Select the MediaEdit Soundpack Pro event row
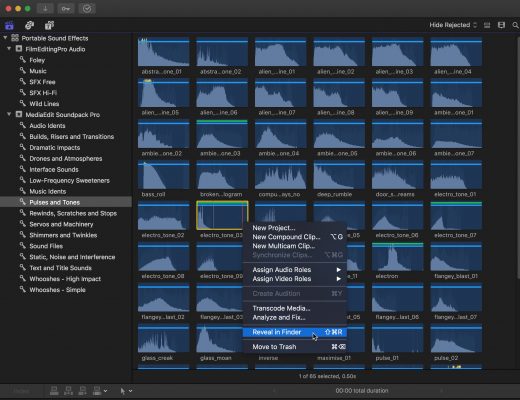The height and width of the screenshot is (400, 520). pos(66,115)
